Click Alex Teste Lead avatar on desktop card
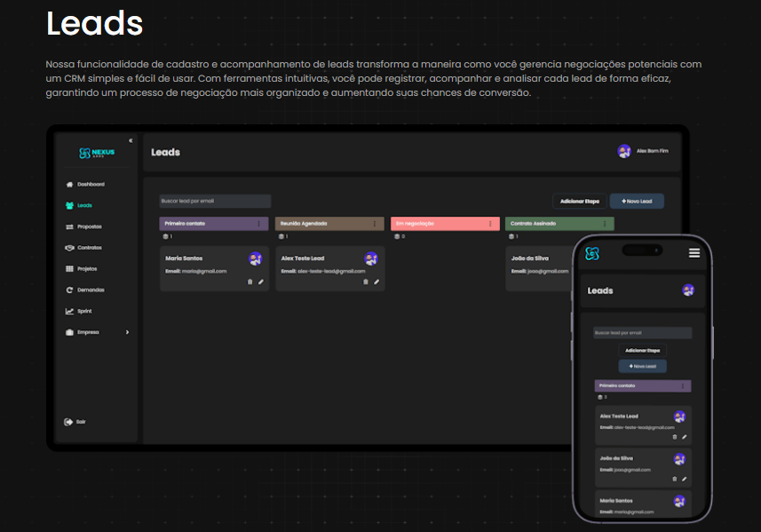 (x=371, y=258)
